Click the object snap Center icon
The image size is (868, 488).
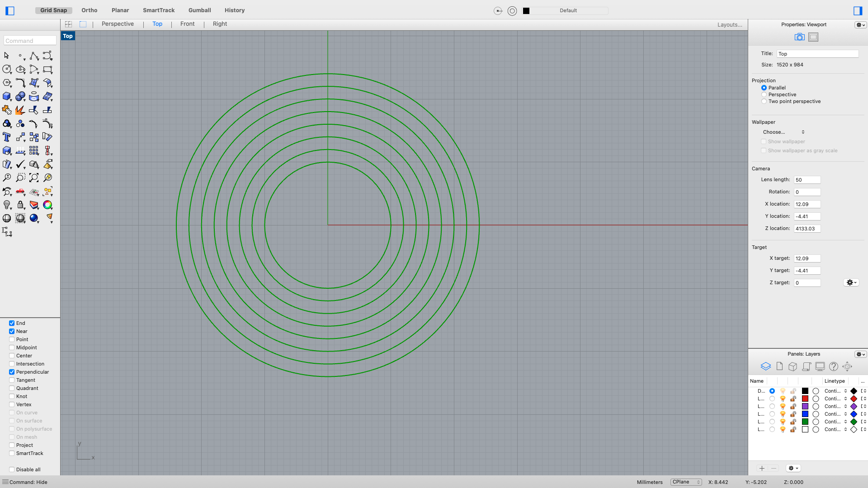11,355
